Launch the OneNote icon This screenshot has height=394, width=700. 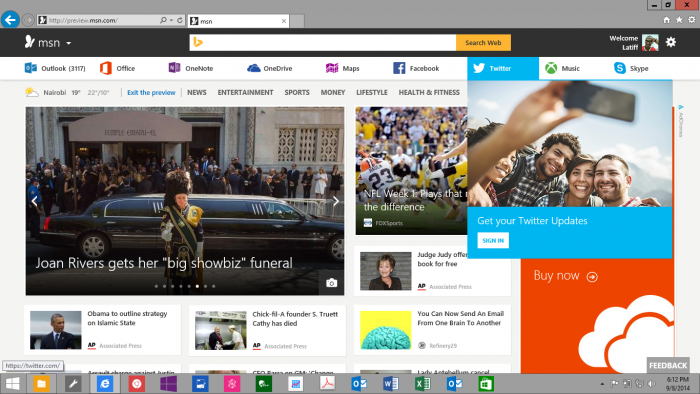pyautogui.click(x=174, y=67)
